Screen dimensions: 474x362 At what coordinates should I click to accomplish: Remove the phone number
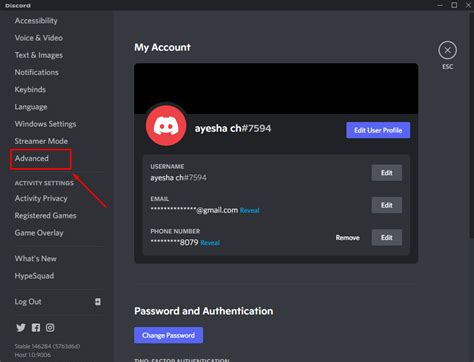(x=348, y=238)
